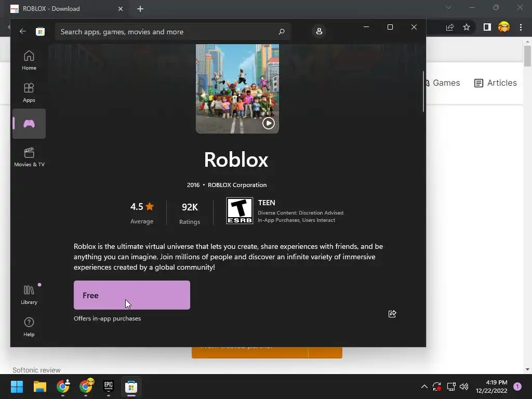Play the Roblox trailer video
This screenshot has width=532, height=399.
(269, 123)
